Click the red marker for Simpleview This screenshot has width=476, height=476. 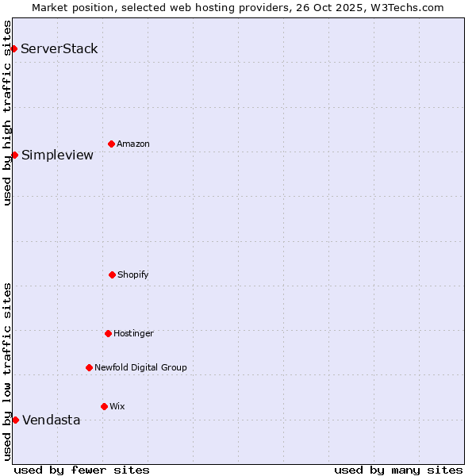tap(14, 155)
